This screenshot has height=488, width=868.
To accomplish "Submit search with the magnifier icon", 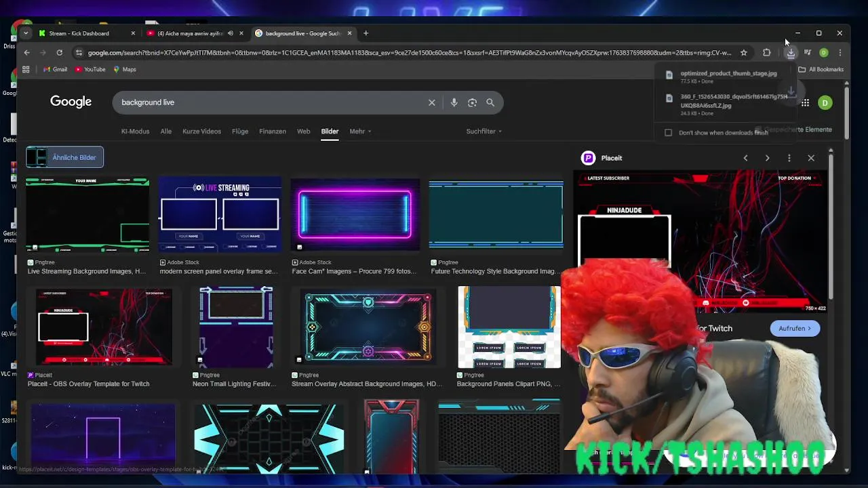I will point(490,102).
